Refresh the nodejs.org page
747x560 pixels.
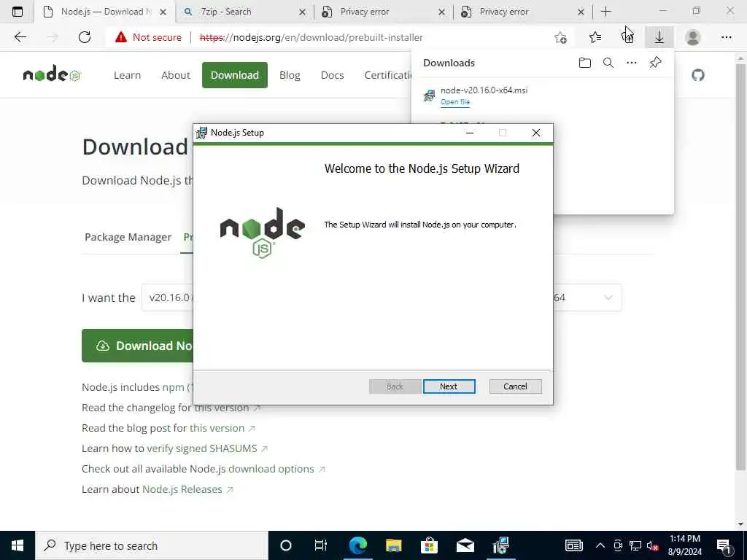pos(85,37)
